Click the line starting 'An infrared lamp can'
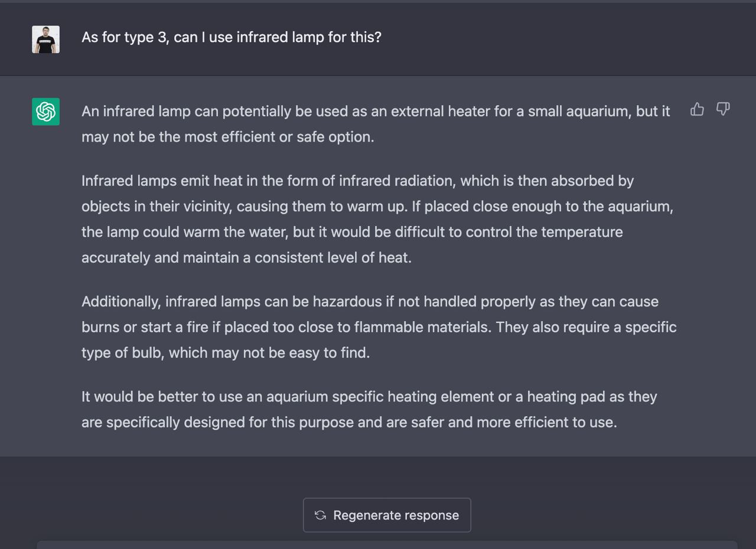 [376, 112]
